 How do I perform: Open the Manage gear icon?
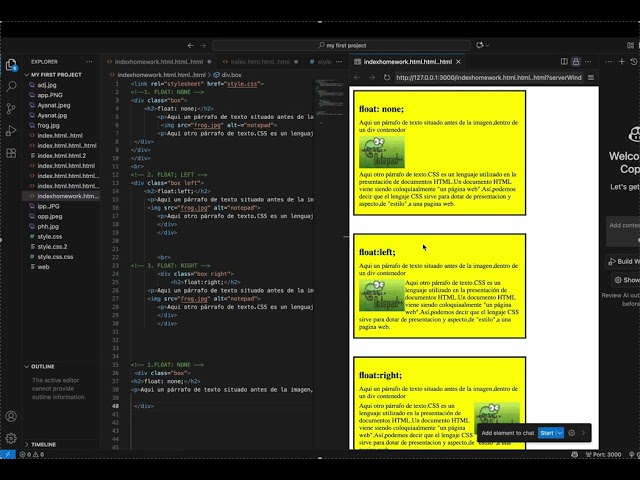11,438
